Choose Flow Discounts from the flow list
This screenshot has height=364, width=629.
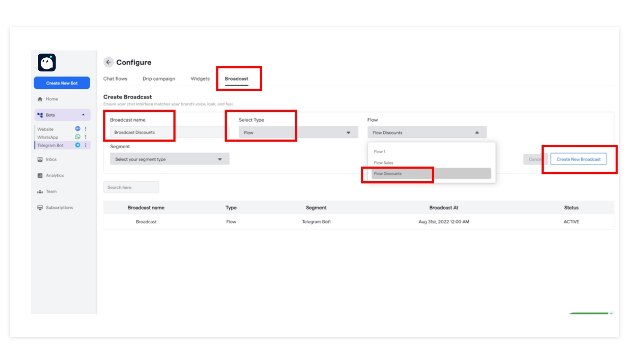coord(431,174)
